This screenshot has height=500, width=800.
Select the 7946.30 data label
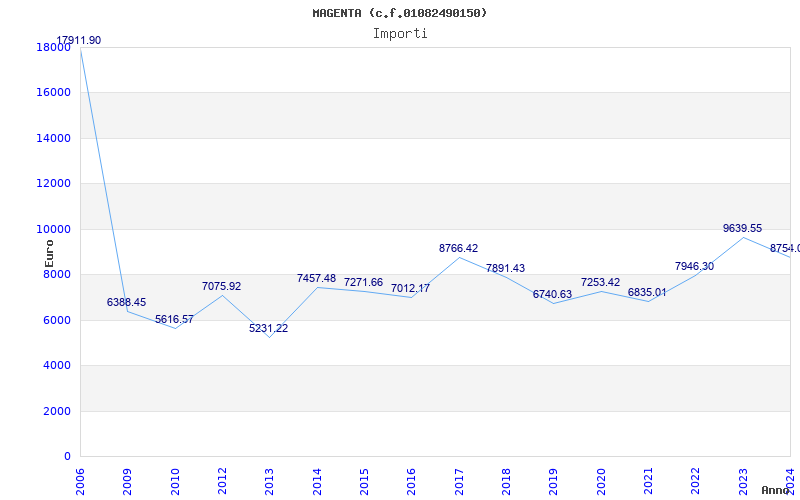pos(694,266)
